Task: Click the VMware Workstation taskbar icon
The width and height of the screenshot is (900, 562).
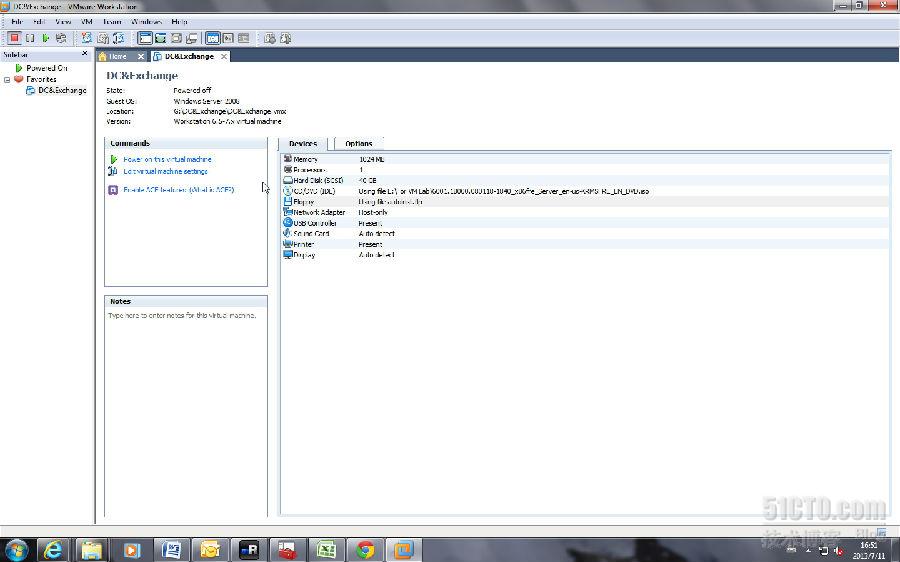Action: coord(404,550)
